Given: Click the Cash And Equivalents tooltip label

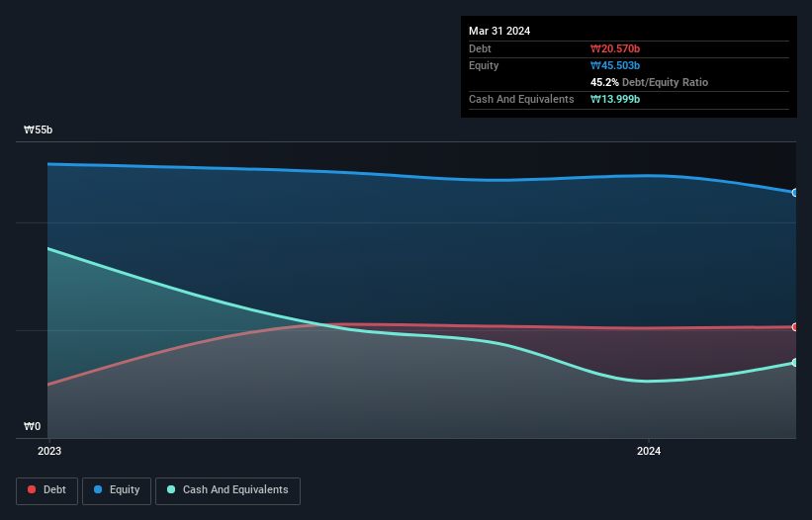Looking at the screenshot, I should 521,99.
